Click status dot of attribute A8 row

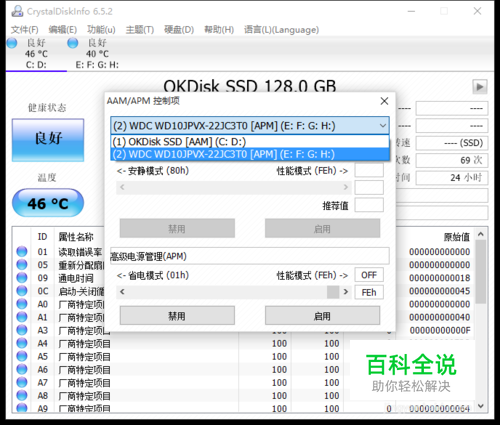[x=22, y=396]
